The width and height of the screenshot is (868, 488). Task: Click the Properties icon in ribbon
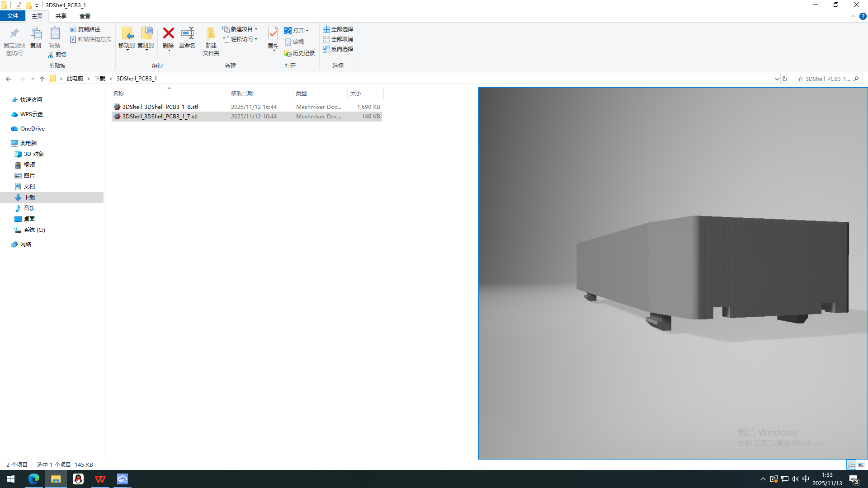[273, 34]
